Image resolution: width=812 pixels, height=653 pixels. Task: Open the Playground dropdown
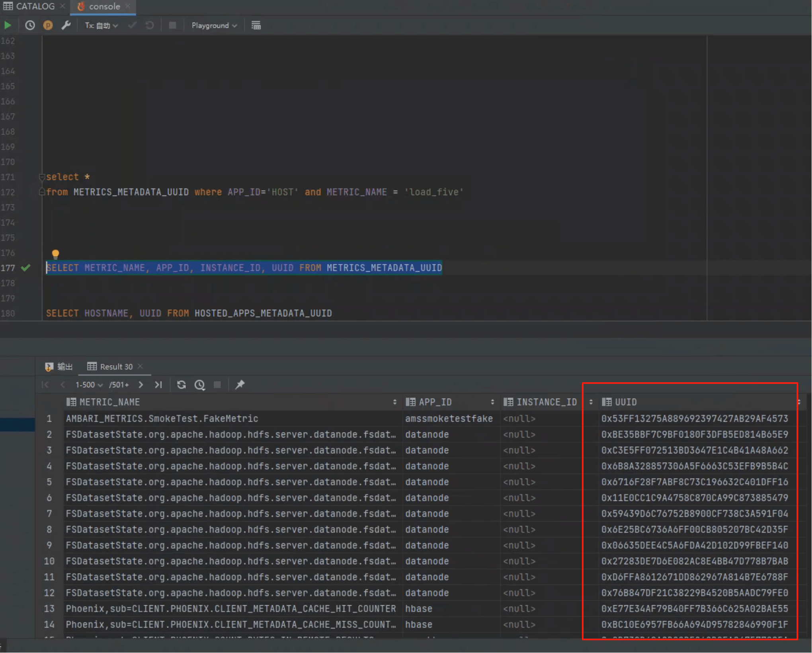coord(214,25)
